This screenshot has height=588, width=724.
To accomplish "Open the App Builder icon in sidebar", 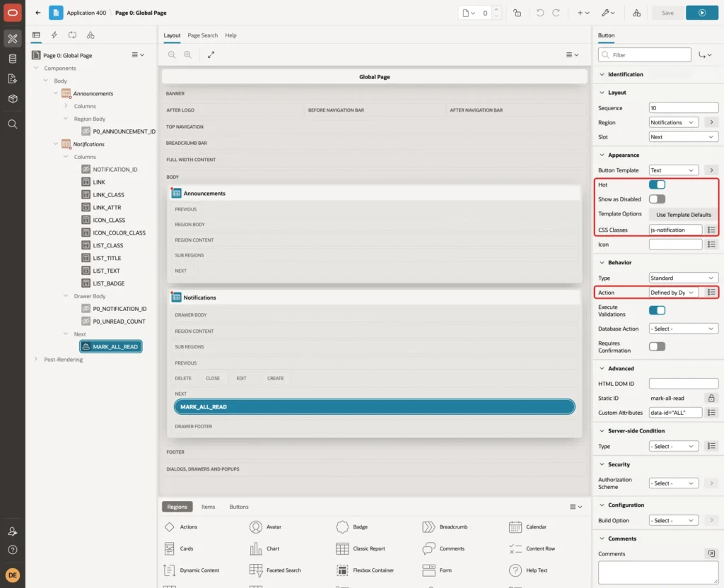I will click(x=13, y=39).
